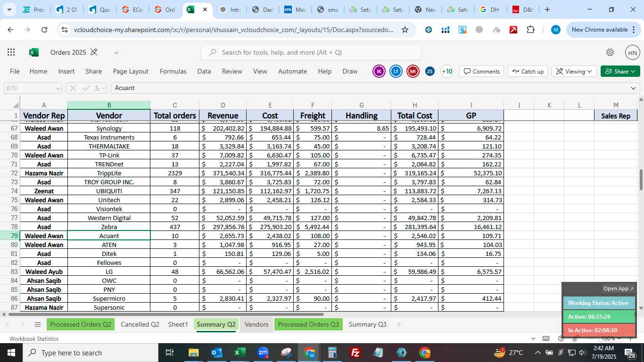Select column D header
Viewport: 644px width, 362px height.
tap(223, 105)
